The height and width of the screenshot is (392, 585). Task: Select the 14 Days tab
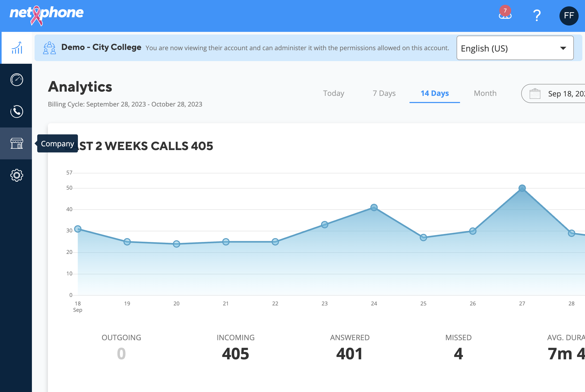pyautogui.click(x=434, y=93)
